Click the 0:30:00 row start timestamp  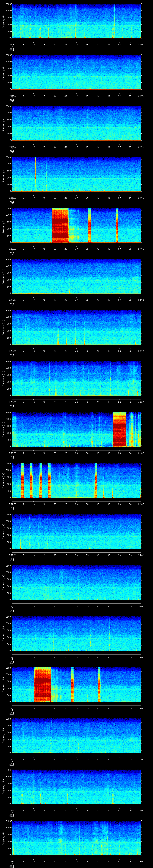pos(12,453)
